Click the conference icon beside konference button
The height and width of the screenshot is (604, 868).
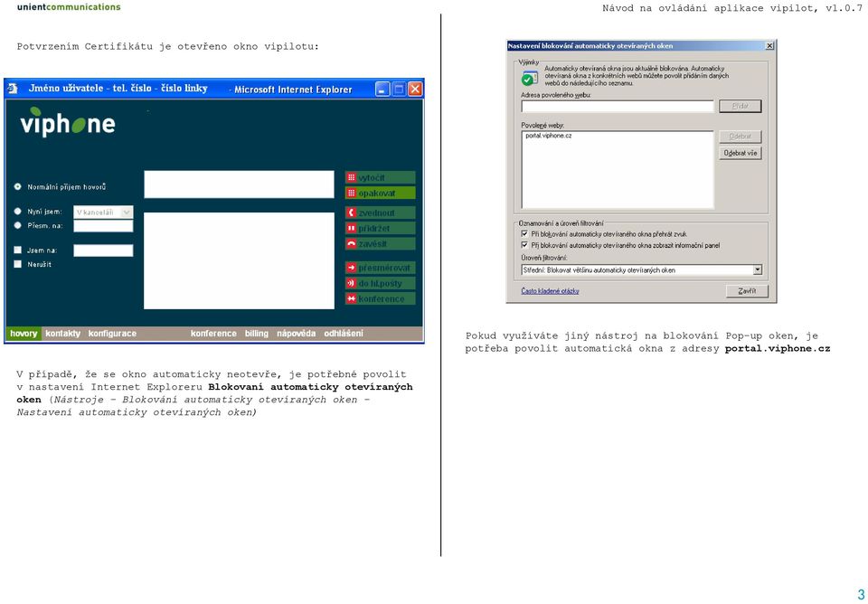[x=351, y=299]
